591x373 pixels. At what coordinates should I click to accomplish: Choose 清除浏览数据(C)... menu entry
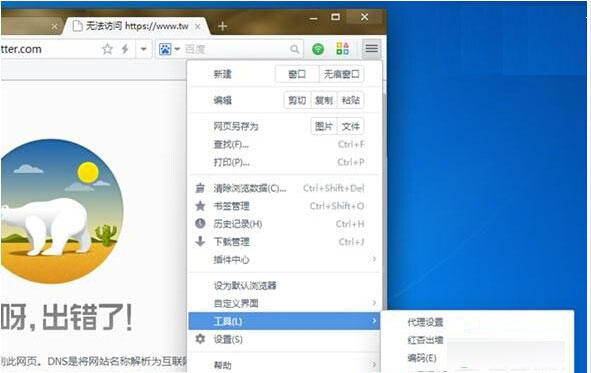[285, 188]
